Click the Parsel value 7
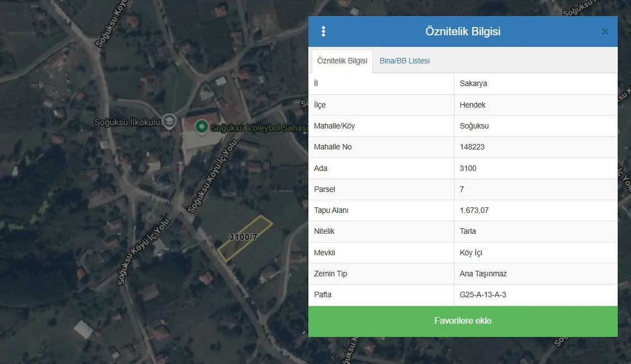This screenshot has height=364, width=631. [462, 189]
